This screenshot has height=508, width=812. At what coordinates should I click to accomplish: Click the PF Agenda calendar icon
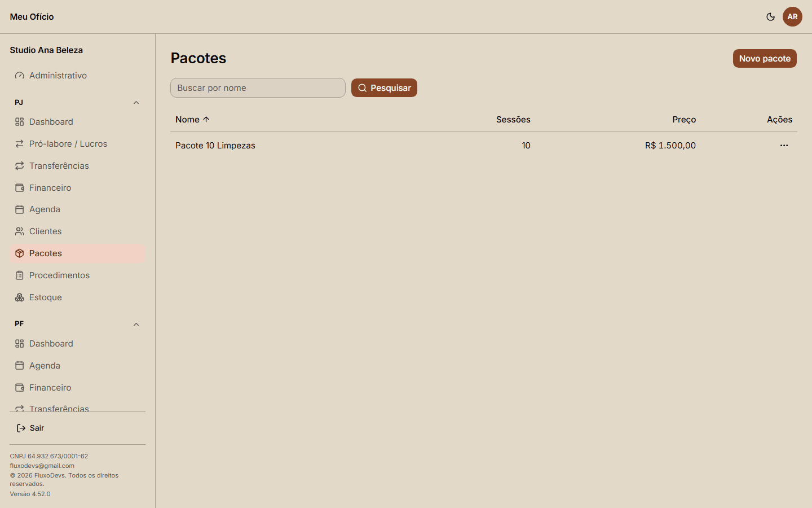(20, 366)
